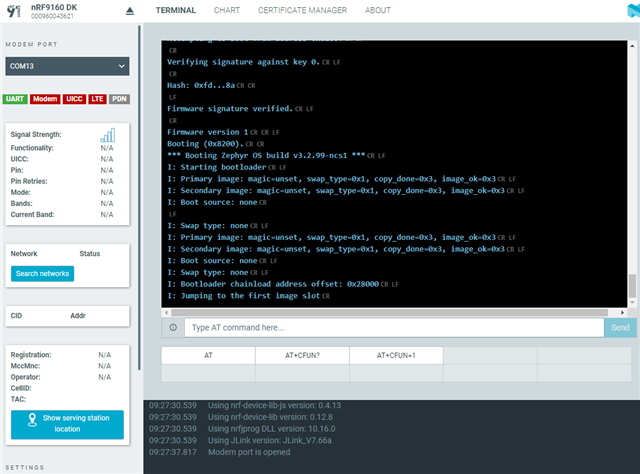
Task: Click the command history clock icon
Action: [173, 327]
